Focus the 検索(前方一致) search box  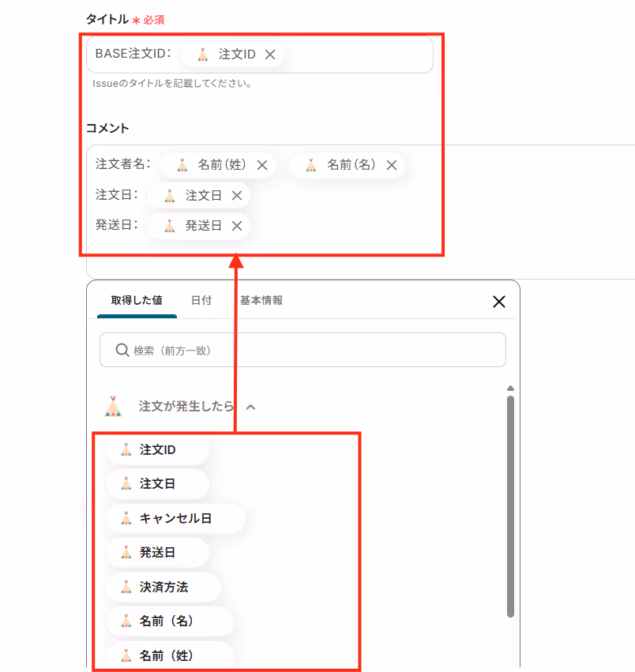point(302,350)
